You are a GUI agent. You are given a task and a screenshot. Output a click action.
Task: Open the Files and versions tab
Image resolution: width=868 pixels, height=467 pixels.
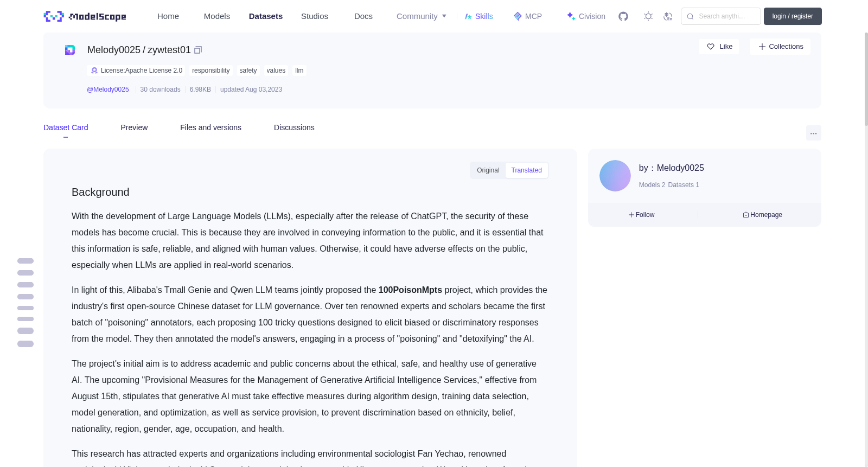click(210, 127)
